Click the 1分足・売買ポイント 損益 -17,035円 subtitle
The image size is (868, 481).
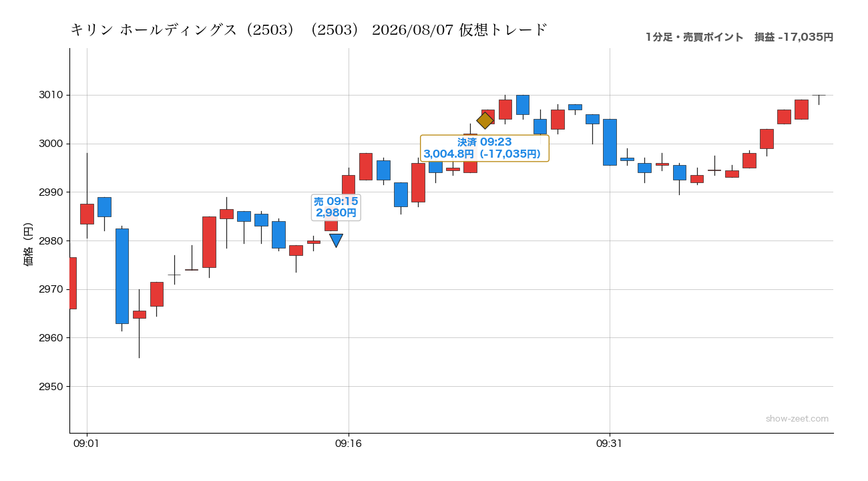[x=739, y=37]
